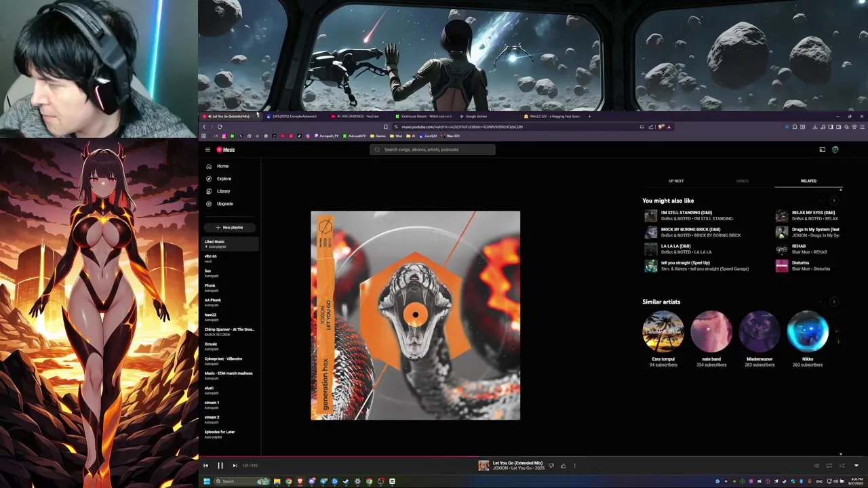Toggle repeat mode in the player bar
This screenshot has width=868, height=488.
tap(829, 466)
